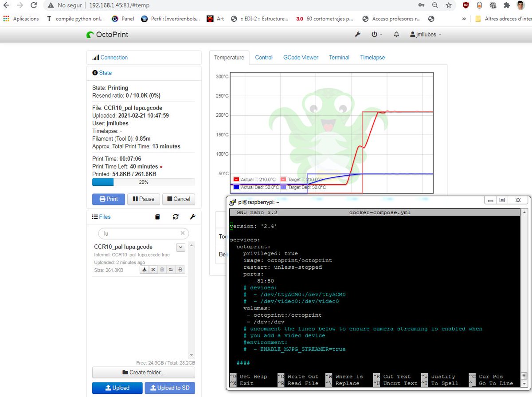532x397 pixels.
Task: Open the Timelapse tab
Action: [x=372, y=58]
